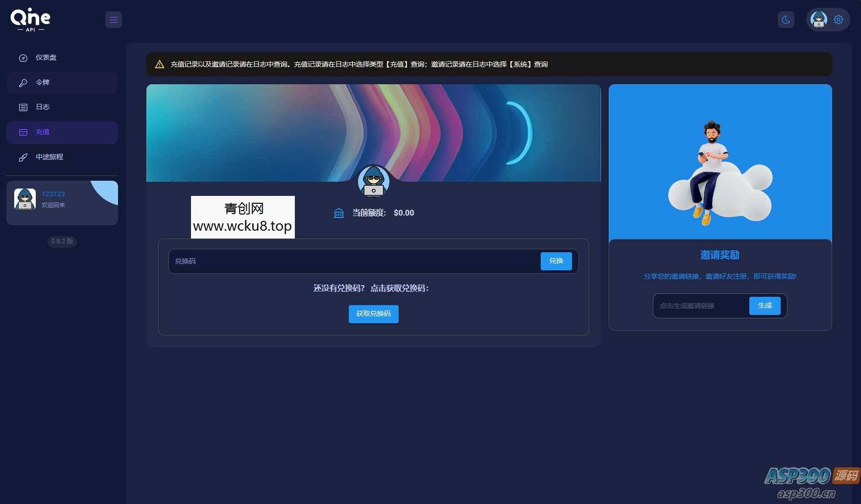Open the 令牌 tokens menu item
The width and height of the screenshot is (861, 504).
point(43,83)
